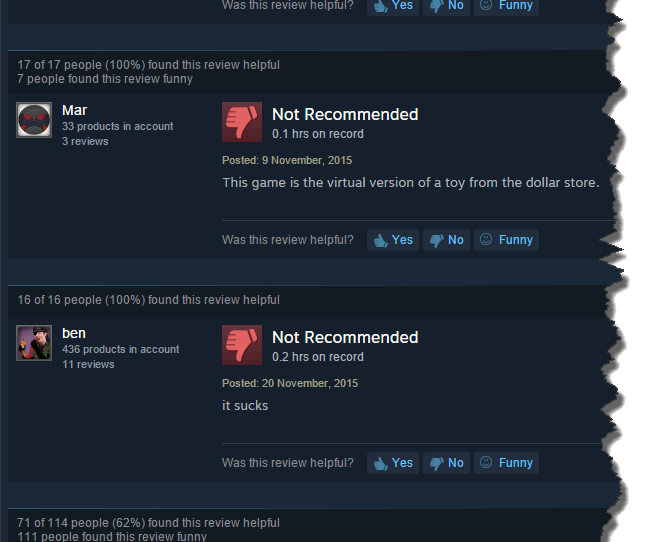Vote Yes on the topmost partial review

(393, 6)
